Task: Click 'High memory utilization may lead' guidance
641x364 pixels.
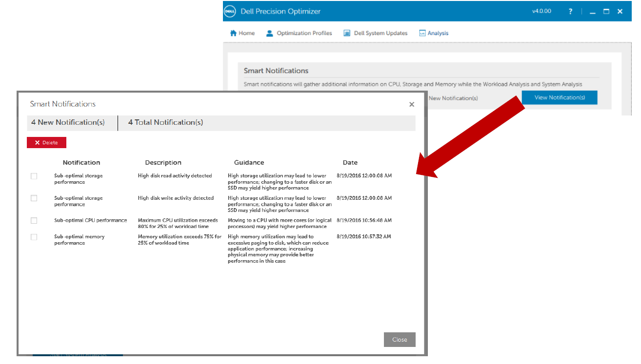Action: tap(278, 249)
